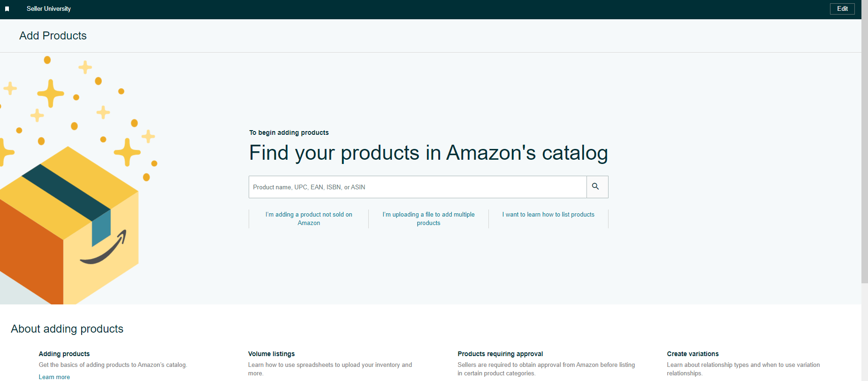Select uploading a file to add multiple products
The height and width of the screenshot is (381, 868).
[428, 219]
